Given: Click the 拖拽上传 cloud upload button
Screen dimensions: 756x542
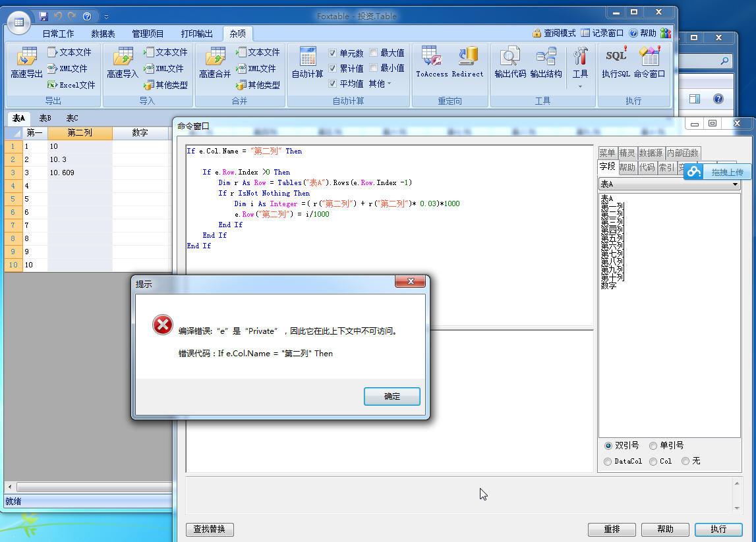Looking at the screenshot, I should pyautogui.click(x=717, y=172).
